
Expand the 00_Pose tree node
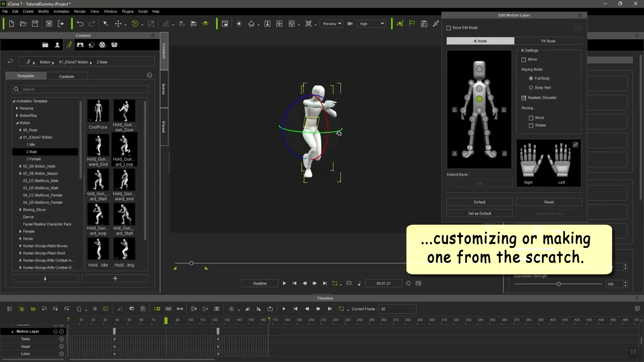click(20, 130)
